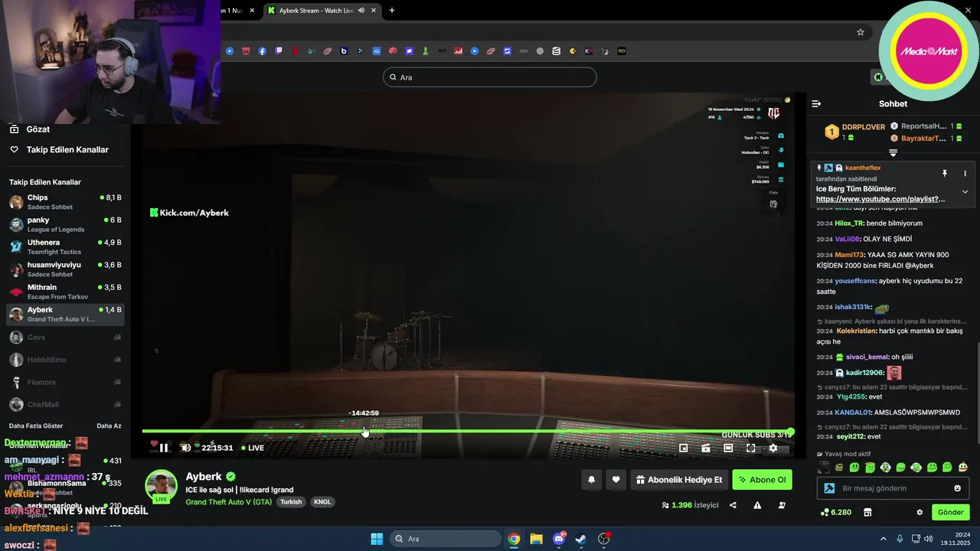Unpin the pinned message with pin icon
The height and width of the screenshot is (551, 980).
(x=945, y=174)
